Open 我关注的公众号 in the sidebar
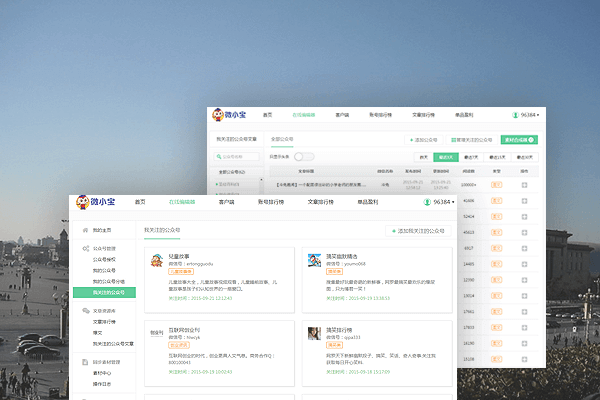Viewport: 600px width, 400px height. 110,292
